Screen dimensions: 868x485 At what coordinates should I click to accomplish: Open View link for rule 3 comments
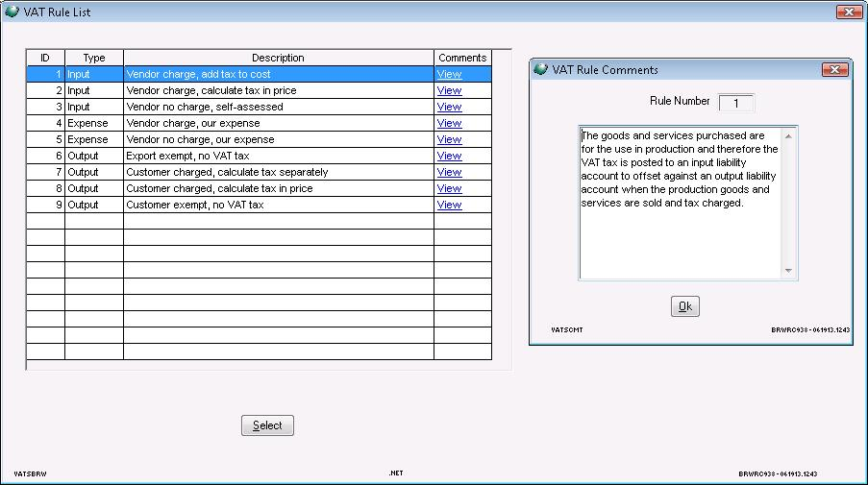coord(449,107)
